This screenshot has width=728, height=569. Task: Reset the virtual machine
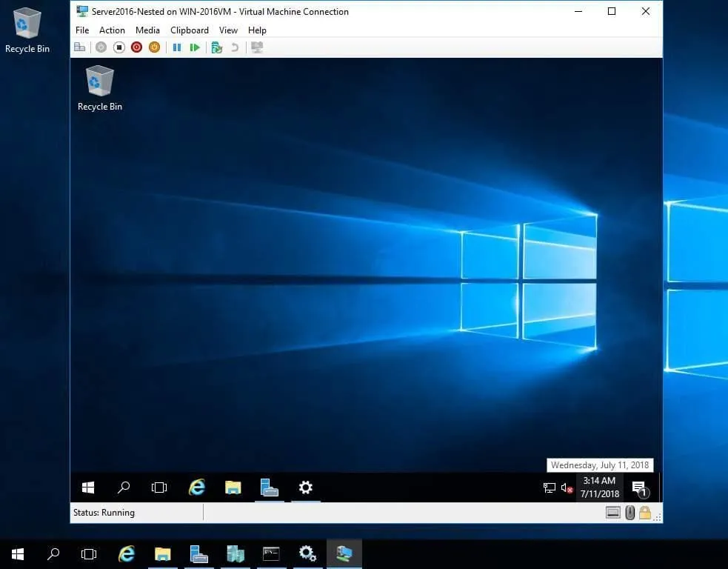194,47
